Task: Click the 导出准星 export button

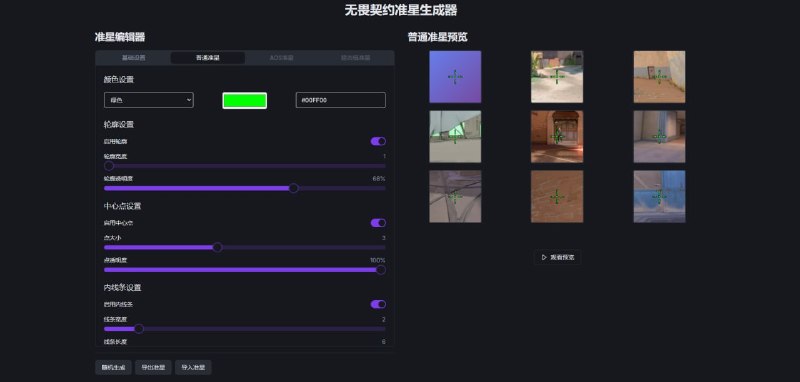Action: [153, 367]
